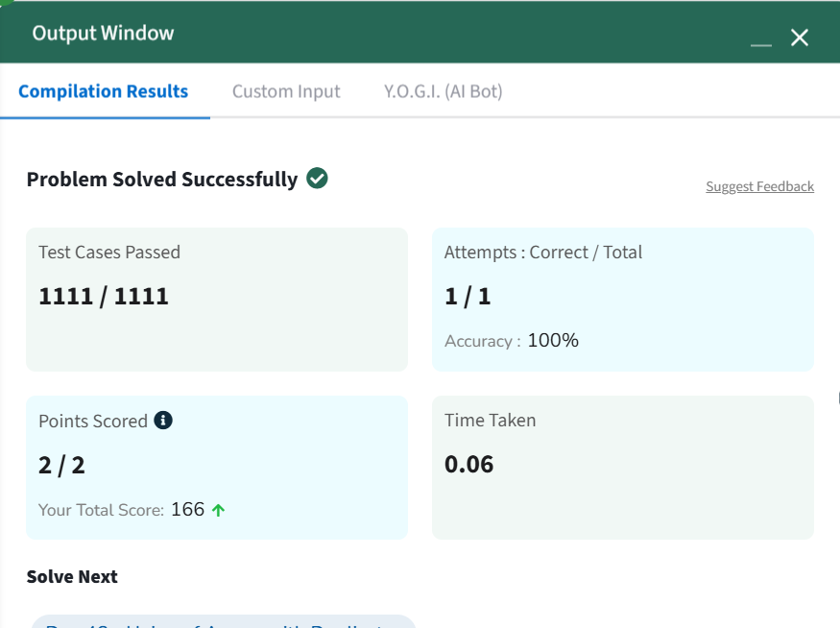
Task: Click the Output Window title text
Action: [103, 34]
